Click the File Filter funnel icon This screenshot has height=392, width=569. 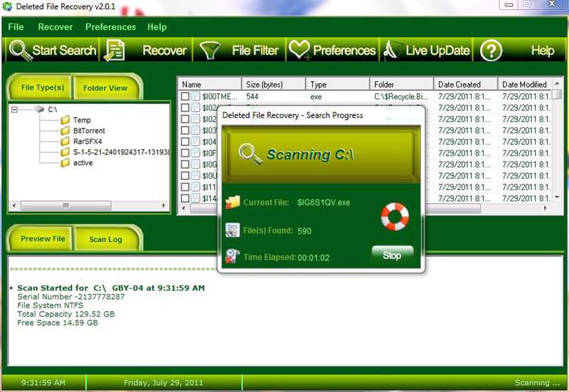210,50
